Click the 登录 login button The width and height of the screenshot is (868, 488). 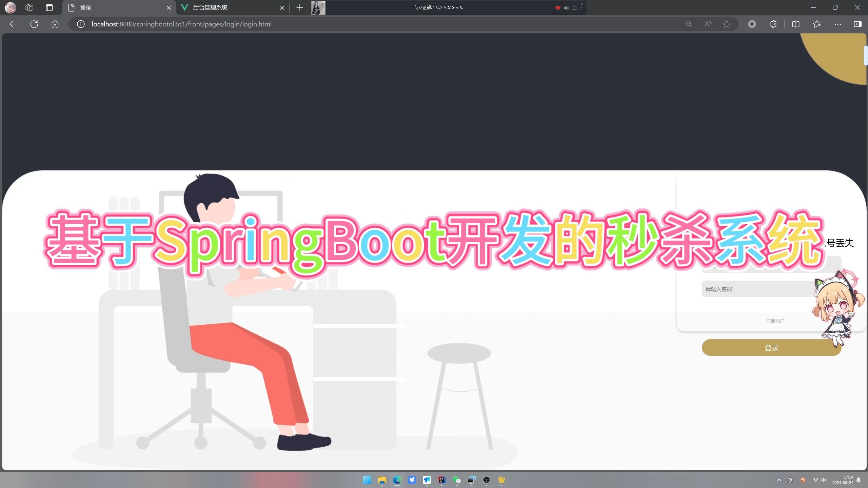(x=771, y=348)
